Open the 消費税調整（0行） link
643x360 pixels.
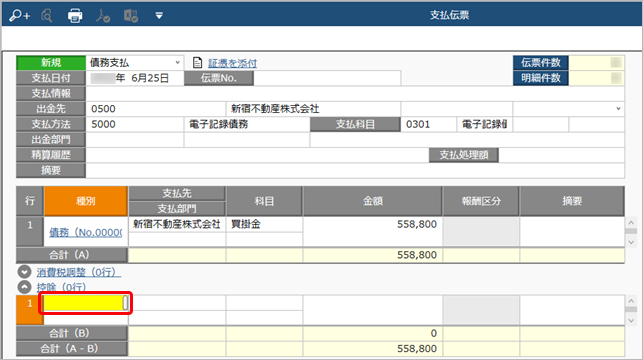point(78,272)
